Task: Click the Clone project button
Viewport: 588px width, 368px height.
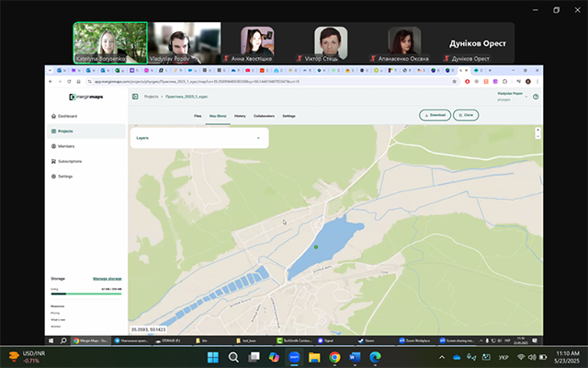Action: 466,115
